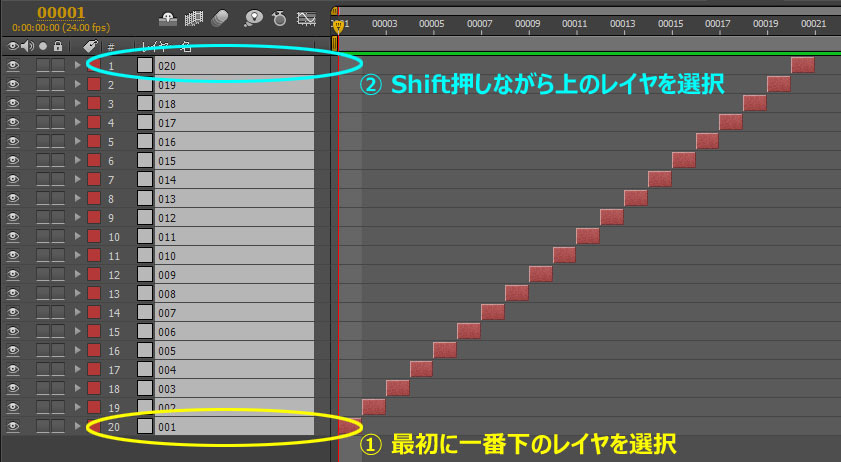This screenshot has width=841, height=462.
Task: Enable the Motion Blur composition switch
Action: [x=220, y=17]
